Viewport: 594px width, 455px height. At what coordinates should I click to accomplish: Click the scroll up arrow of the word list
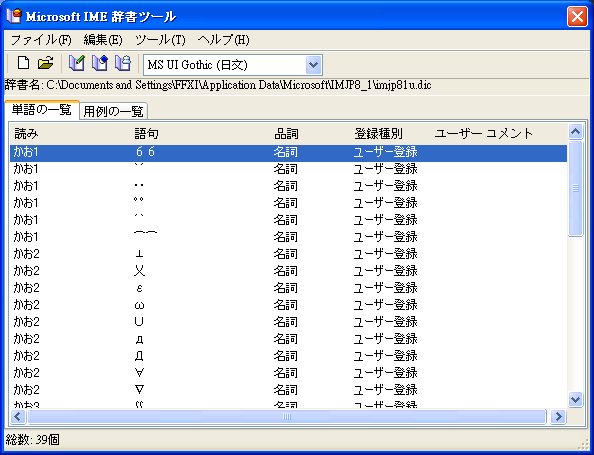tap(575, 132)
